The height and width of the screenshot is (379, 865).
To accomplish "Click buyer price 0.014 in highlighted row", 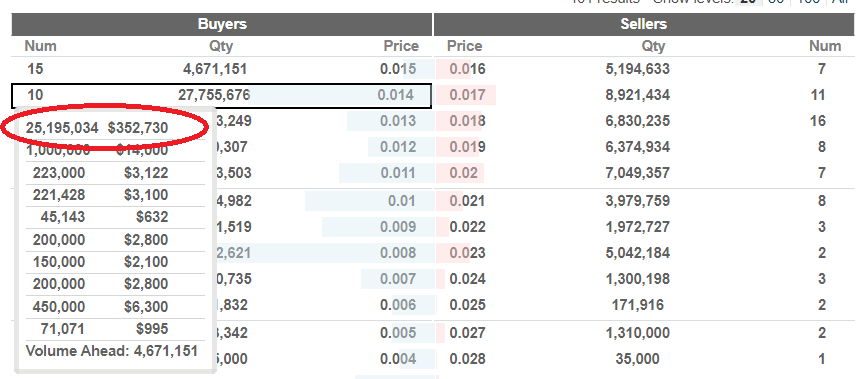I will (x=396, y=95).
